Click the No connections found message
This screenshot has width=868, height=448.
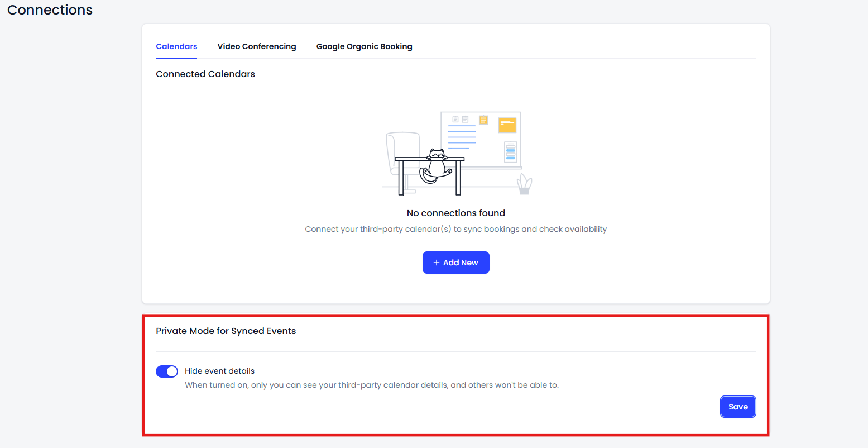455,213
